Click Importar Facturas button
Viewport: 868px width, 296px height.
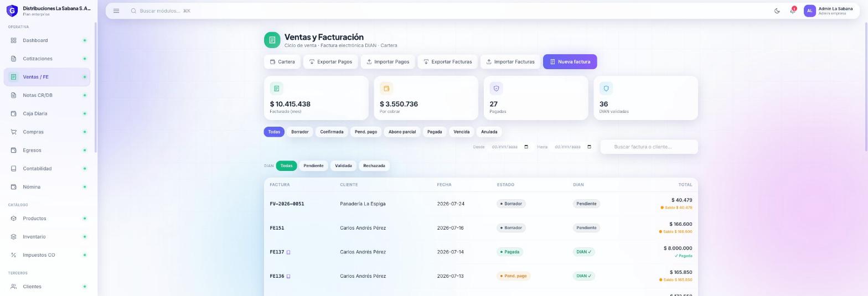pos(510,62)
